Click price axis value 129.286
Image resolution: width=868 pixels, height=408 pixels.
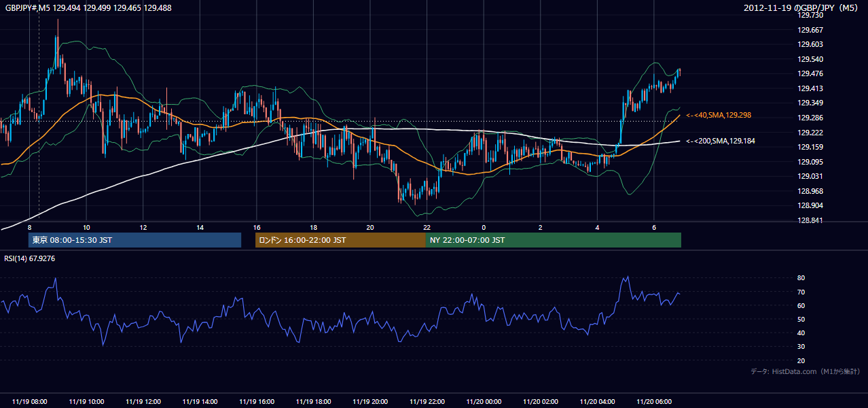(810, 118)
